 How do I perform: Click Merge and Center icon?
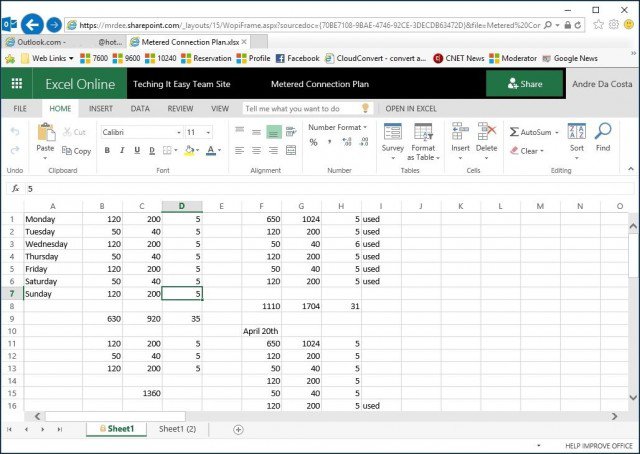pos(291,151)
